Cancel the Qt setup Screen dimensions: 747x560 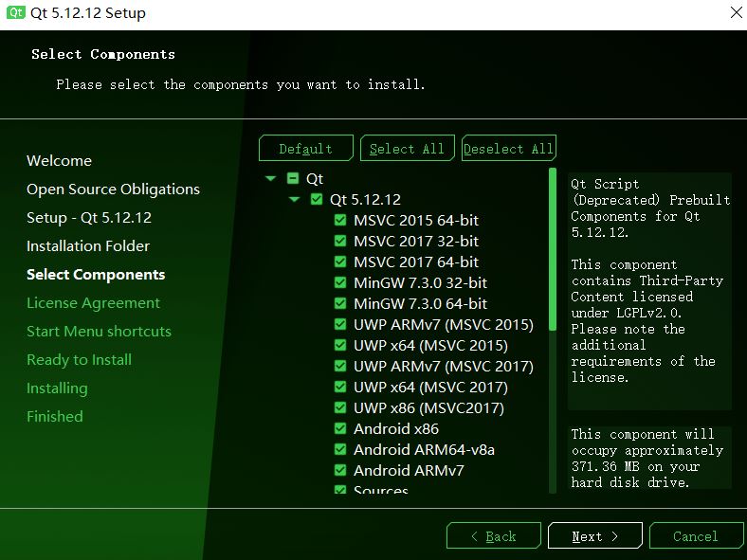[696, 536]
